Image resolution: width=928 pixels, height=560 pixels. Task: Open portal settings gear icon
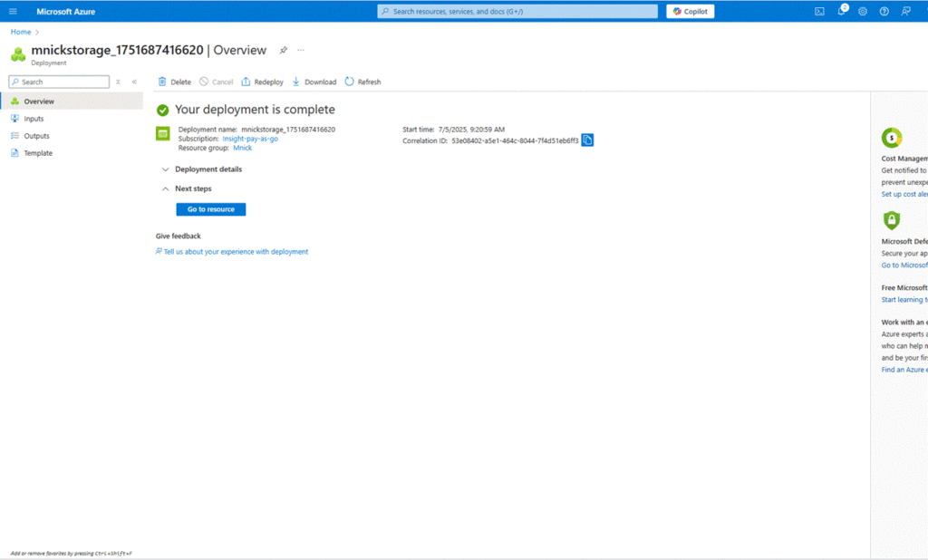click(x=863, y=12)
